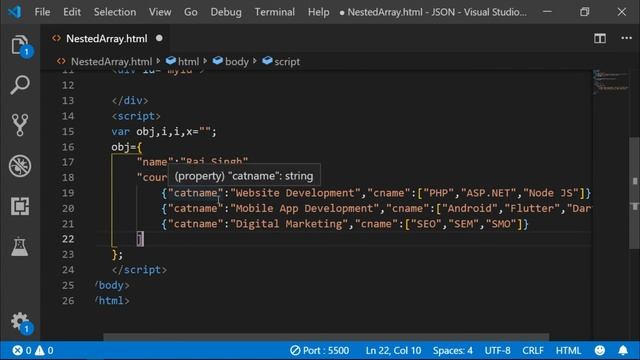Open the Selection menu
Image resolution: width=640 pixels, height=360 pixels.
115,12
